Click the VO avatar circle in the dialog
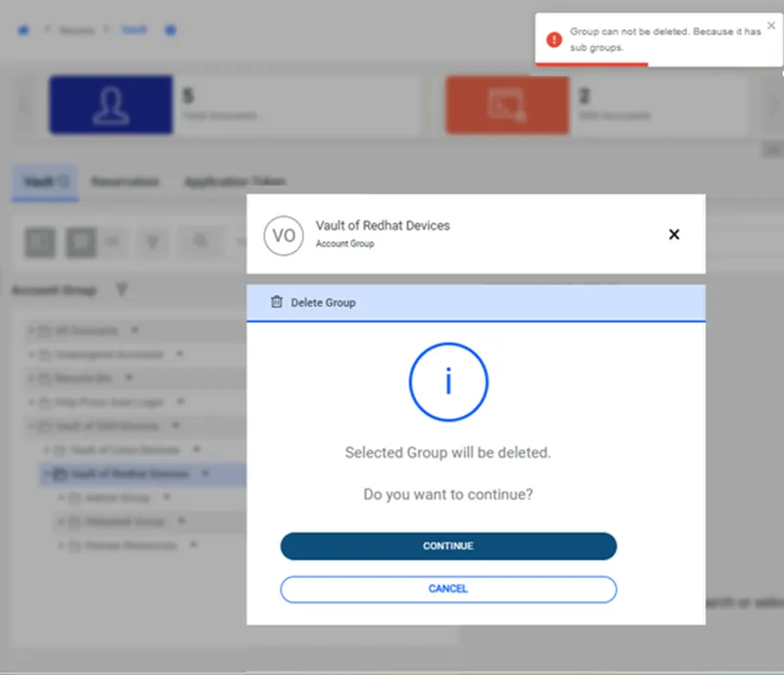Screen dimensions: 784x675 (x=284, y=235)
